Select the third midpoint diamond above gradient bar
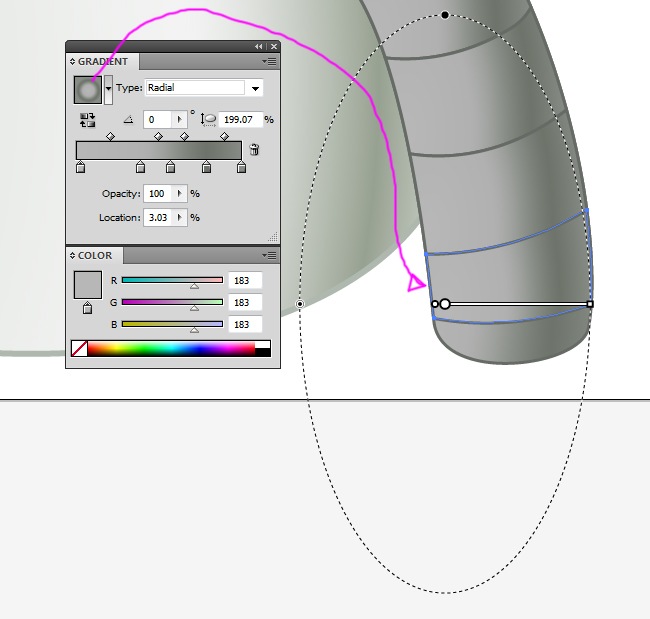This screenshot has width=650, height=619. click(x=184, y=136)
